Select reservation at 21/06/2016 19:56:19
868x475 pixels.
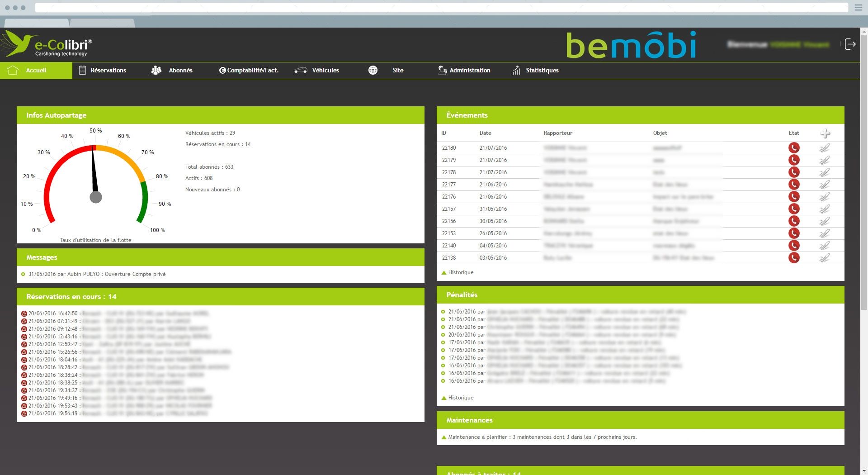tap(115, 413)
